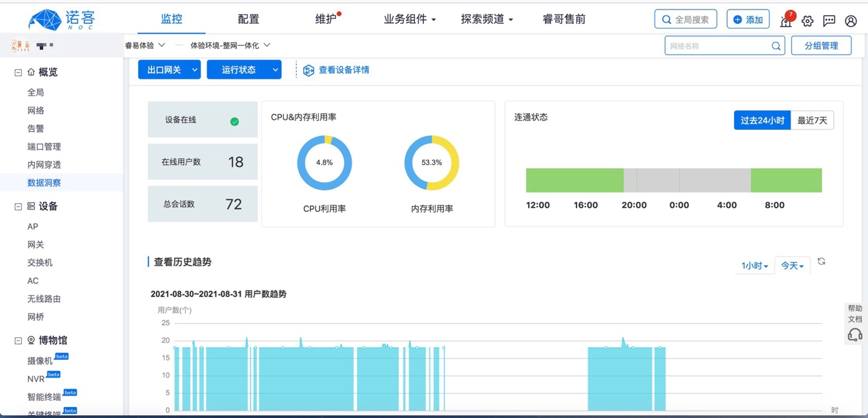
Task: Select the 过去24小时 time range
Action: 762,120
